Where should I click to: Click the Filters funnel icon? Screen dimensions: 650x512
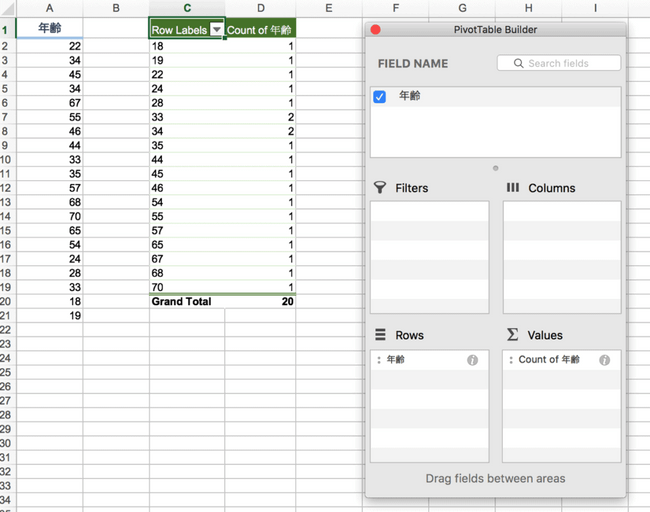380,187
